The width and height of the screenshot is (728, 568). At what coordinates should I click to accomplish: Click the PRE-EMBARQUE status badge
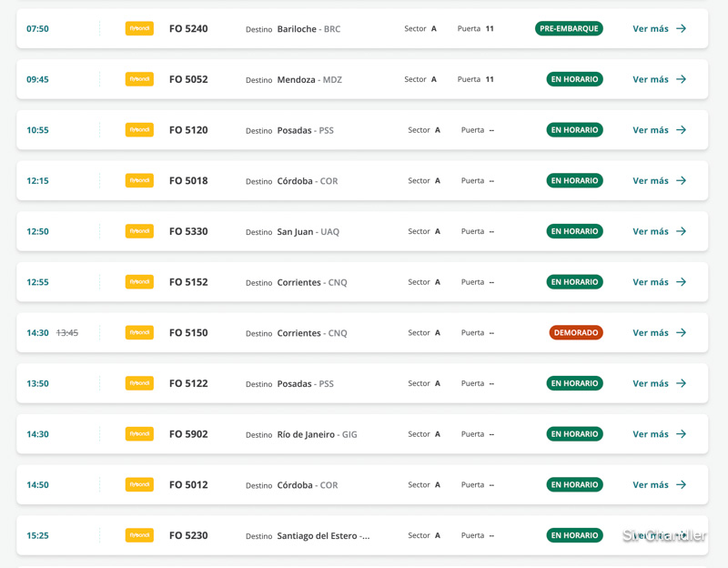pos(569,29)
